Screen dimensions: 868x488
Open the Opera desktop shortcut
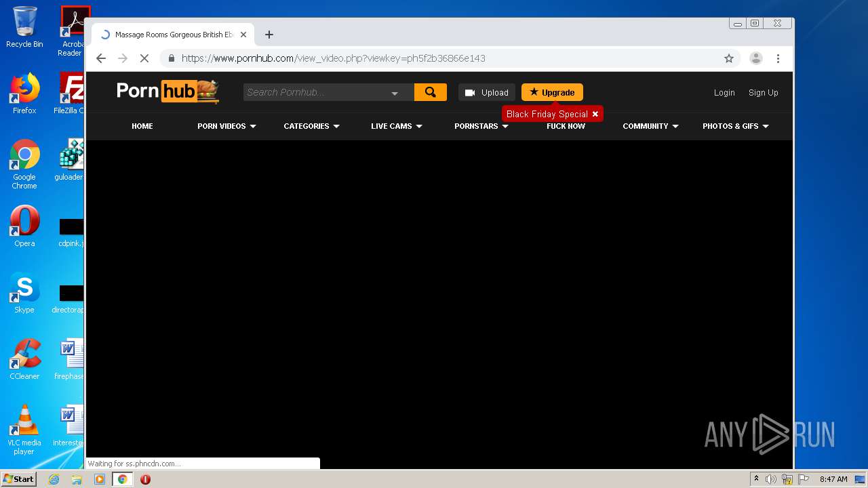pos(24,226)
